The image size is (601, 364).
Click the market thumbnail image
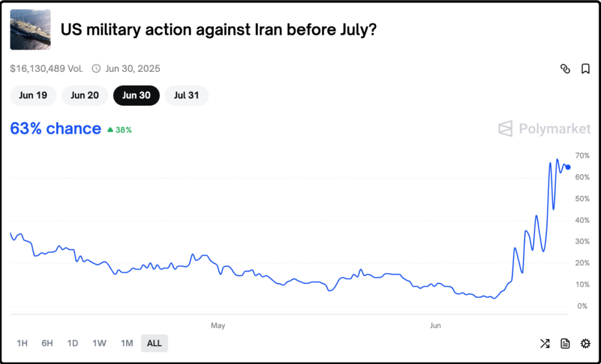tap(31, 29)
